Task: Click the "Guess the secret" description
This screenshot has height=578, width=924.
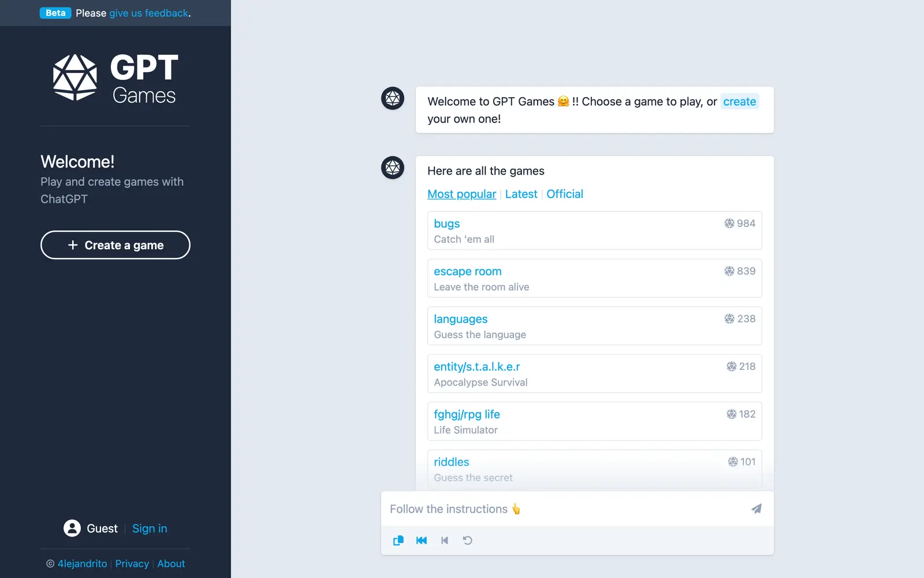Action: click(474, 478)
